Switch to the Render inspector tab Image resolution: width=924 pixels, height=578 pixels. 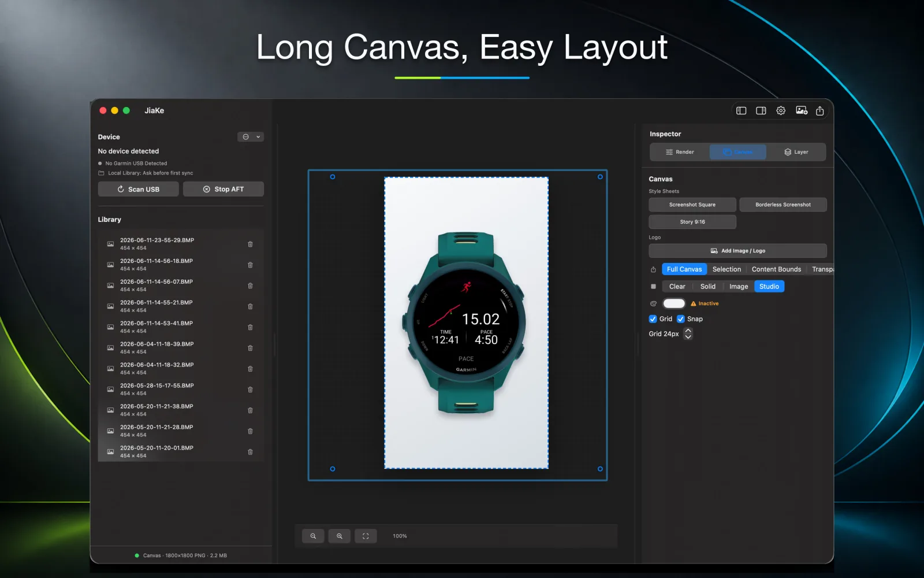(680, 152)
